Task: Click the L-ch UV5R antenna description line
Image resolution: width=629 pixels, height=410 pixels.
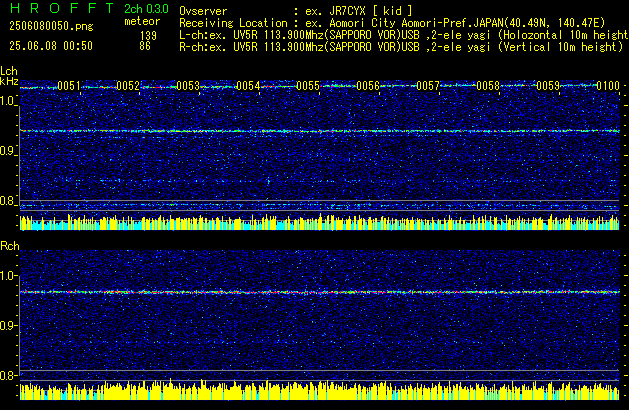Action: click(404, 35)
